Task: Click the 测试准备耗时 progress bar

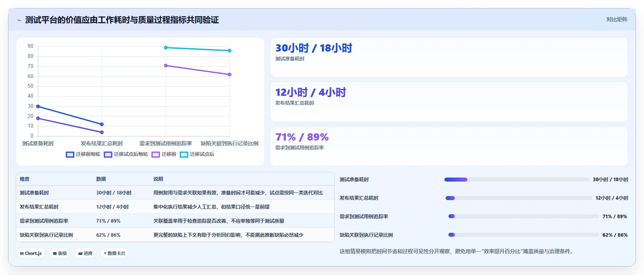Action: pyautogui.click(x=517, y=180)
